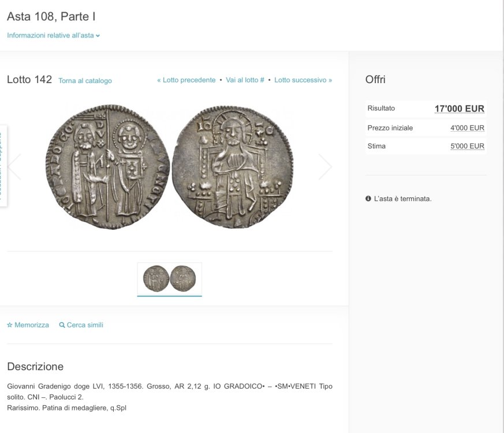Click the 4'000 EUR starting price
Viewport: 504px width, 433px height.
tap(467, 128)
